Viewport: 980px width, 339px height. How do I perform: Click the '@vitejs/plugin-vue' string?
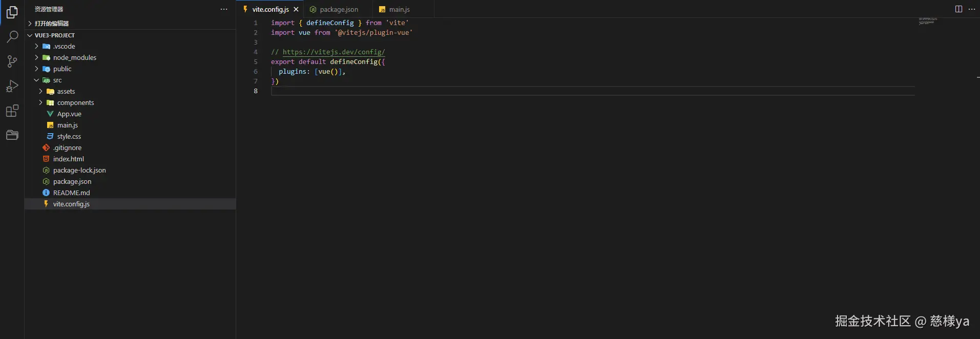[x=373, y=32]
